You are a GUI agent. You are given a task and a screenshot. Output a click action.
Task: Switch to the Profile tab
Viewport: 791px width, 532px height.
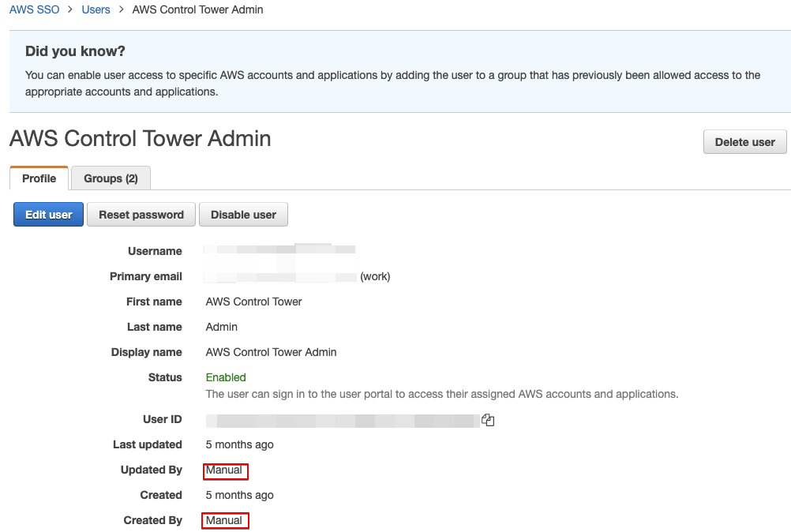[39, 178]
